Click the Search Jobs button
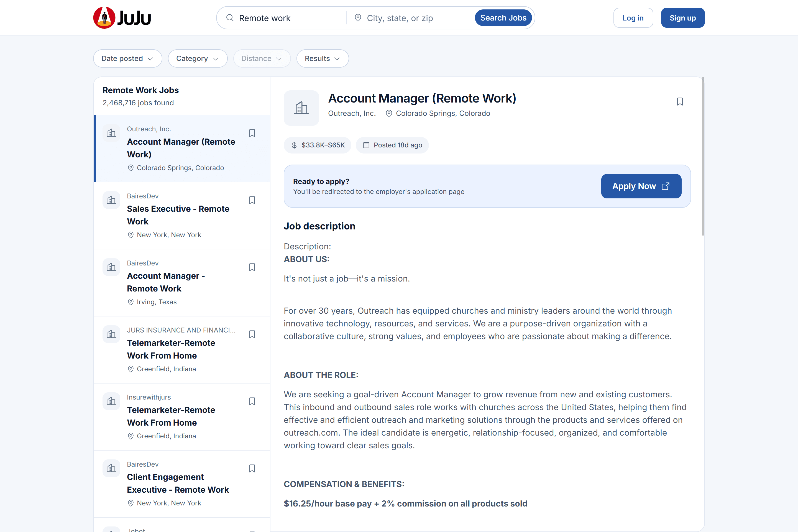The width and height of the screenshot is (798, 532). click(503, 18)
